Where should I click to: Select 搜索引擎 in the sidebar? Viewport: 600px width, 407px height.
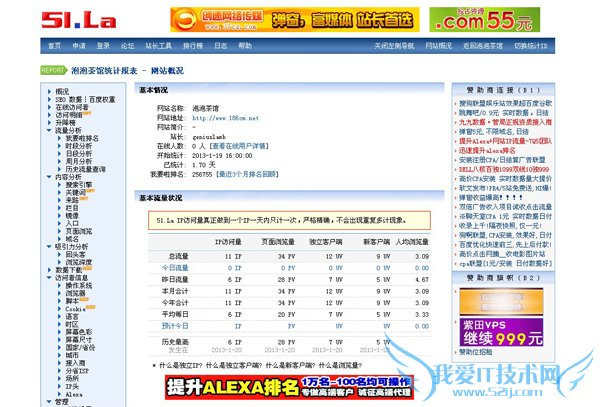79,185
